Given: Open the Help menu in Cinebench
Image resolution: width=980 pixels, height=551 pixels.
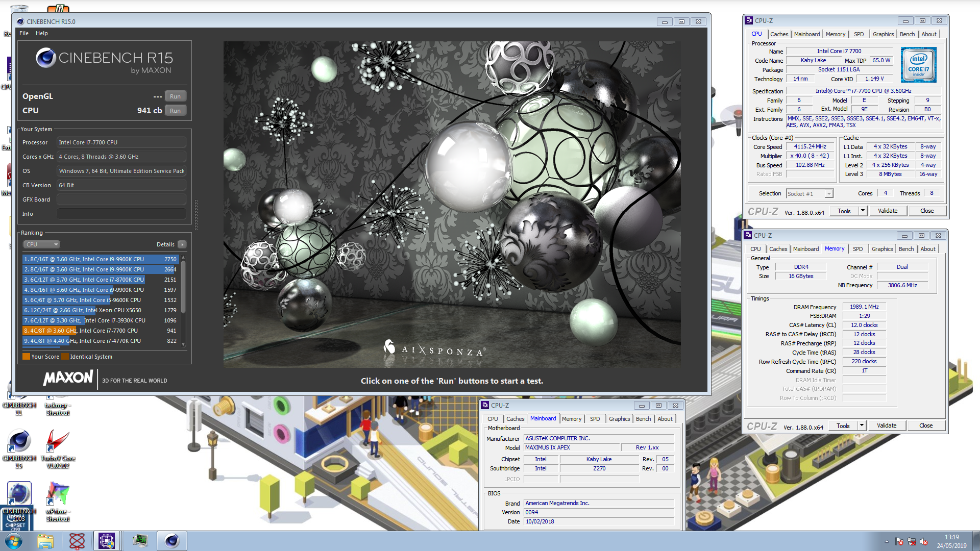Looking at the screenshot, I should tap(42, 33).
